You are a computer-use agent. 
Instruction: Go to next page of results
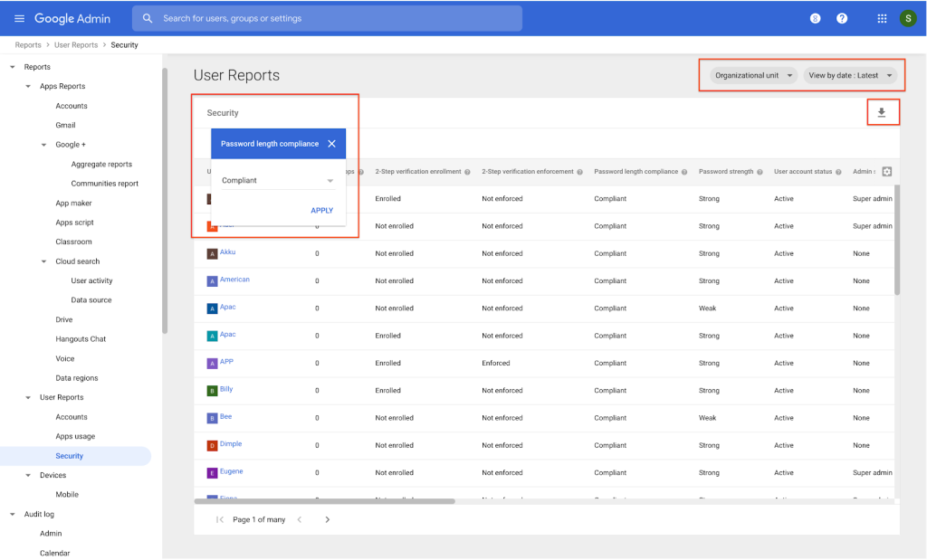pyautogui.click(x=328, y=519)
